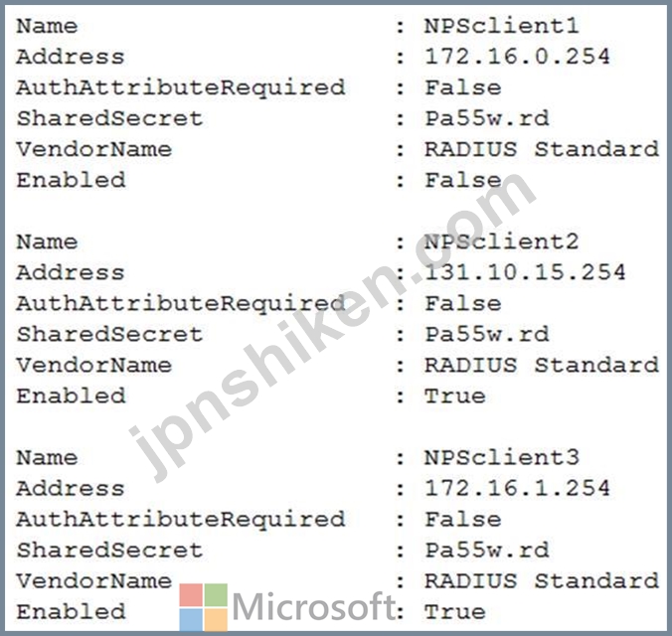This screenshot has width=672, height=636.
Task: Click the Microsoft four-square logo
Action: pos(204,607)
